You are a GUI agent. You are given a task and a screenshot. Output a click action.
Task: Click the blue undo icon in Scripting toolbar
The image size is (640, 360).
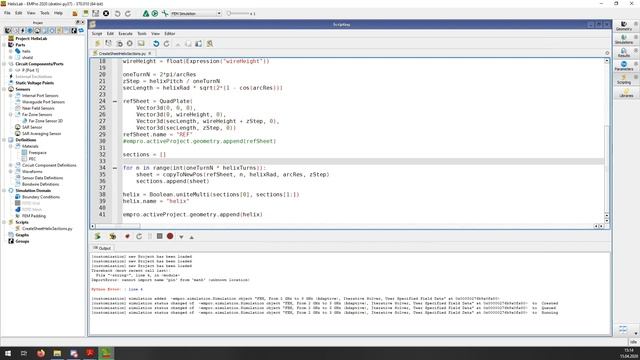(156, 44)
